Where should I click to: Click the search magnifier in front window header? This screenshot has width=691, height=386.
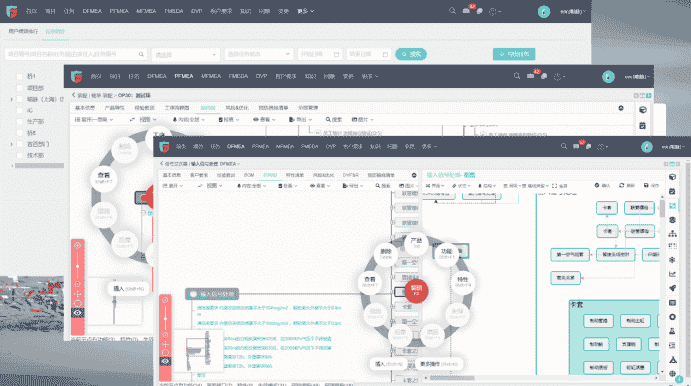click(564, 146)
